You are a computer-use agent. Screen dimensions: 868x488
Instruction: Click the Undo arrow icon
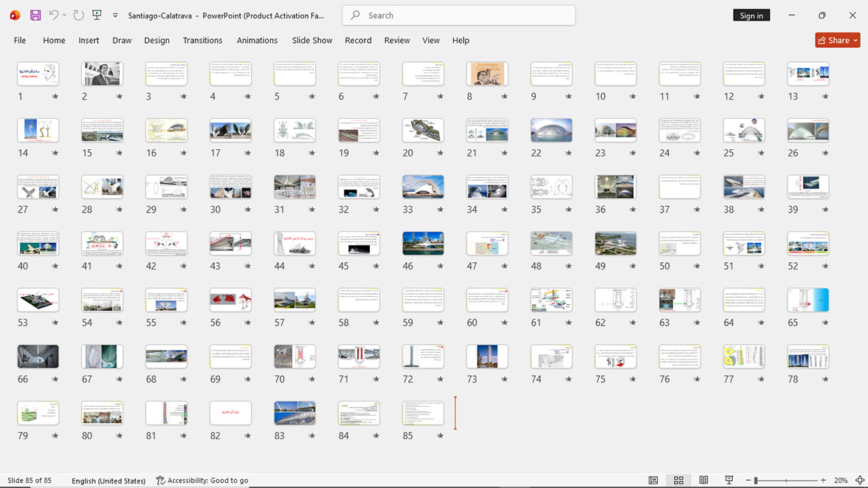coord(53,16)
